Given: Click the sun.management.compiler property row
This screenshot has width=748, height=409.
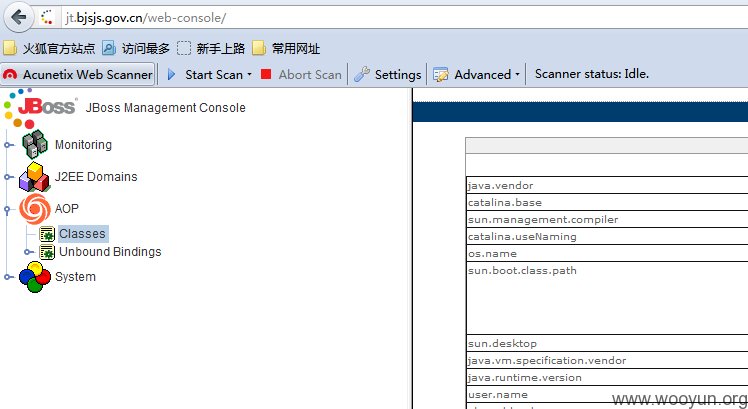Looking at the screenshot, I should (x=607, y=220).
